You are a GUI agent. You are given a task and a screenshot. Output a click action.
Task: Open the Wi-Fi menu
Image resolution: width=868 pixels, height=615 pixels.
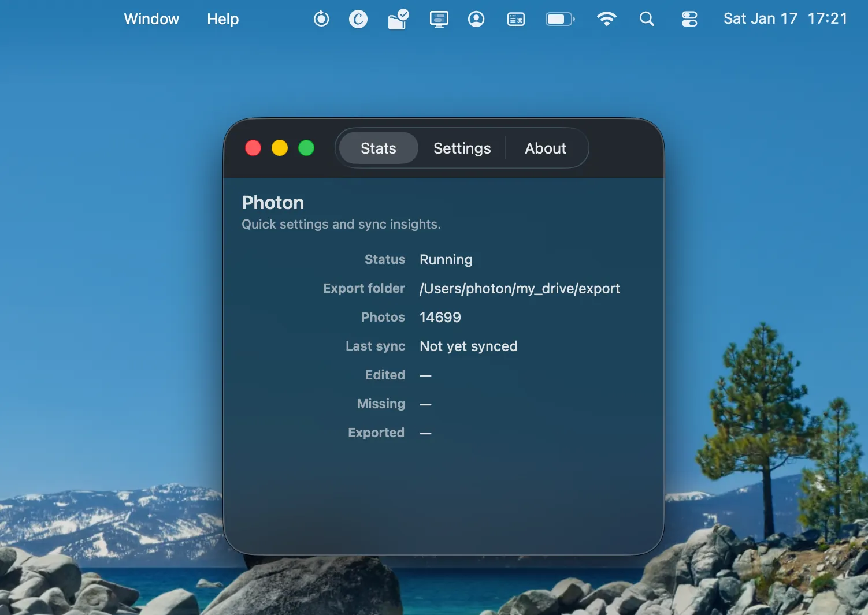[606, 19]
